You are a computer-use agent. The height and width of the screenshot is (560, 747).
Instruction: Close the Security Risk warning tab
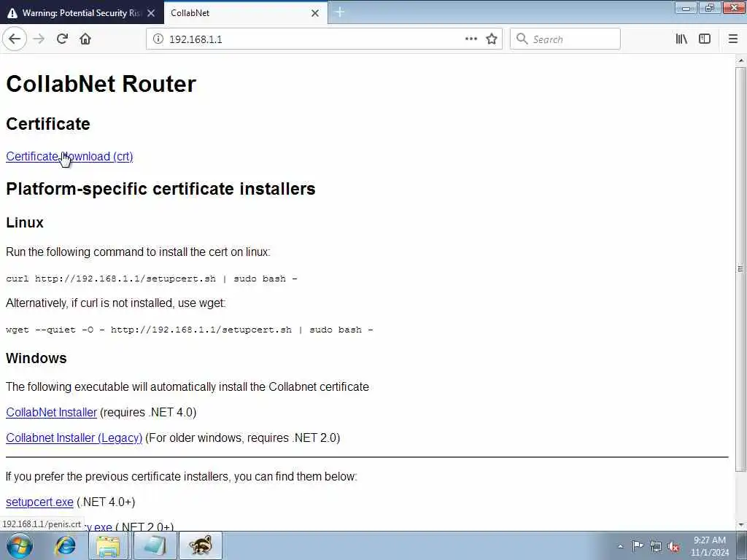[151, 13]
